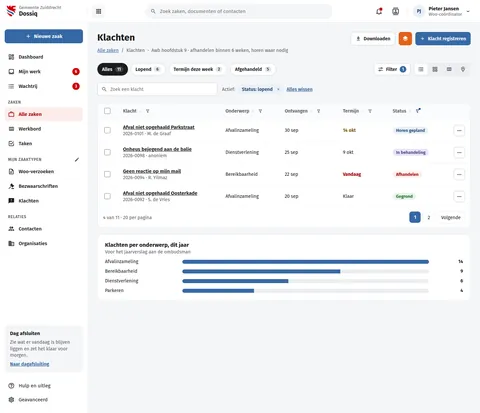The image size is (480, 413).
Task: Click the orange button next to Downloaden
Action: click(405, 39)
